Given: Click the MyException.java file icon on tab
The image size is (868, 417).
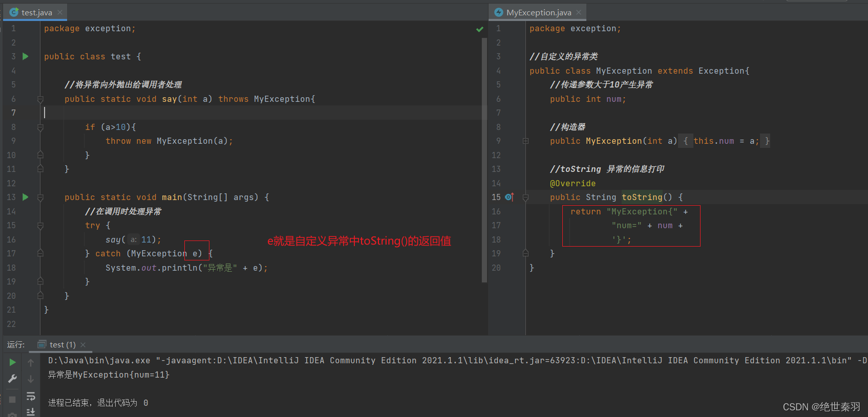Looking at the screenshot, I should click(499, 12).
